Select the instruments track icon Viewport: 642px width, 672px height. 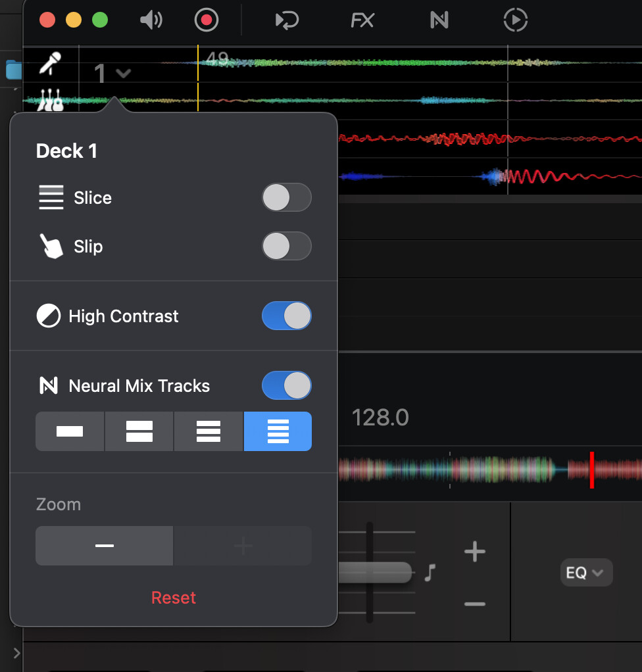click(x=50, y=101)
